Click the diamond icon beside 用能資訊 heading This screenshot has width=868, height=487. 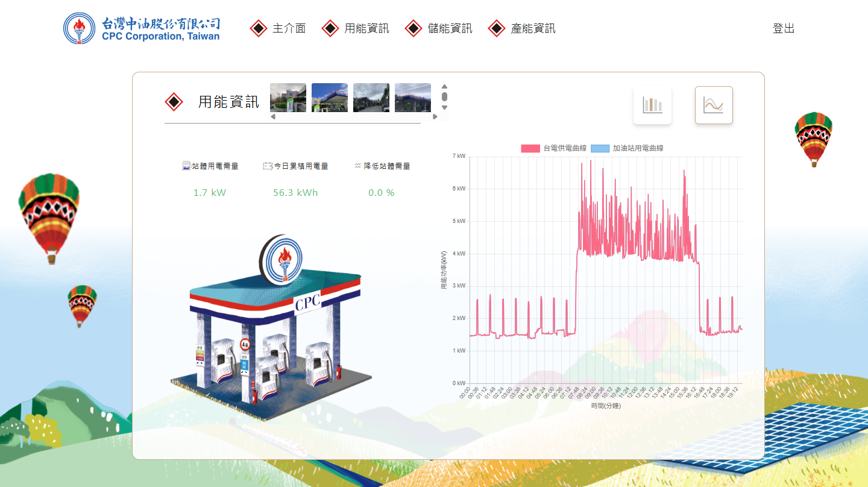pyautogui.click(x=174, y=102)
